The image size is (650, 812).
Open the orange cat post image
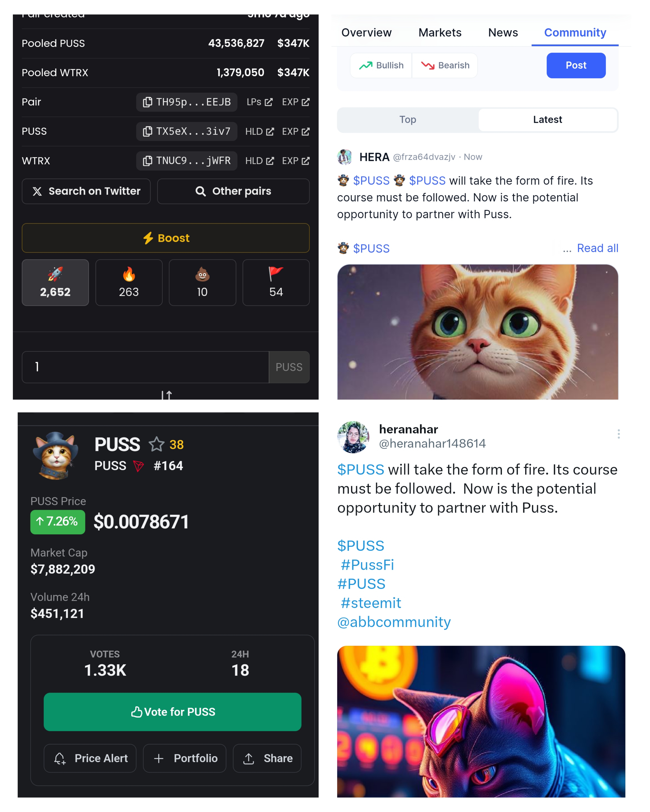pyautogui.click(x=477, y=332)
